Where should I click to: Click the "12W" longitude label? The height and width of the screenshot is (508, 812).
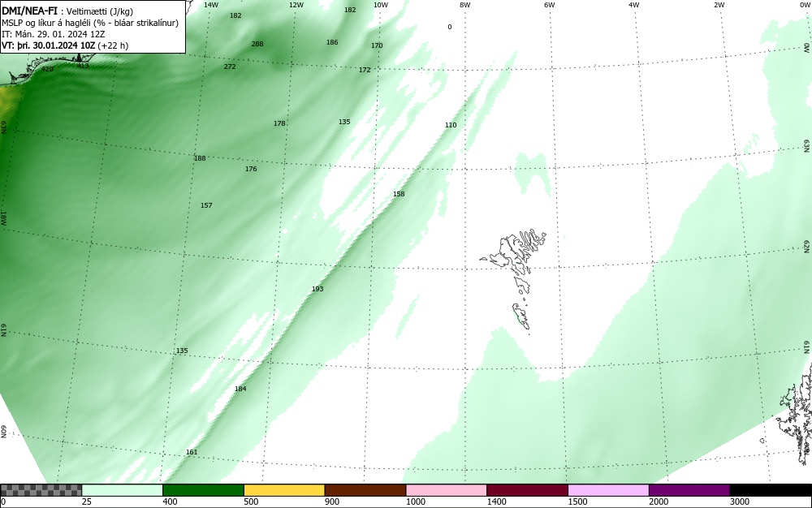tap(296, 5)
